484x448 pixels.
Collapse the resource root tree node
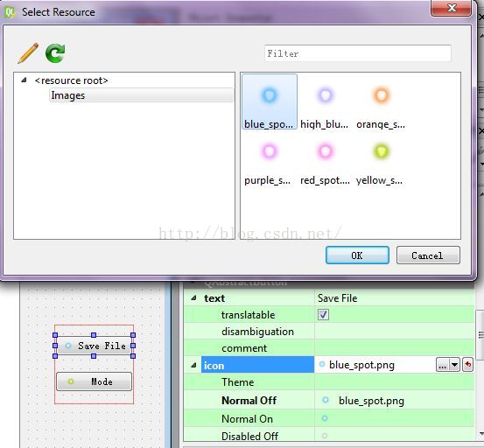(24, 80)
